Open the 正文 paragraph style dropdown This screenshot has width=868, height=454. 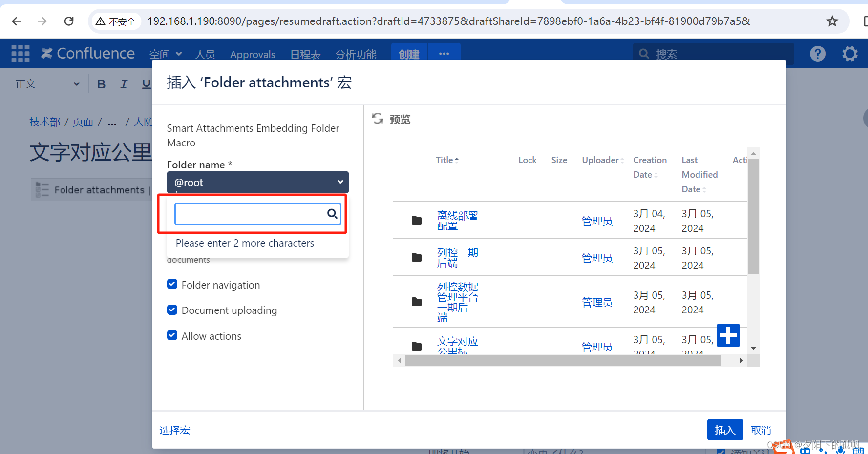(x=47, y=84)
